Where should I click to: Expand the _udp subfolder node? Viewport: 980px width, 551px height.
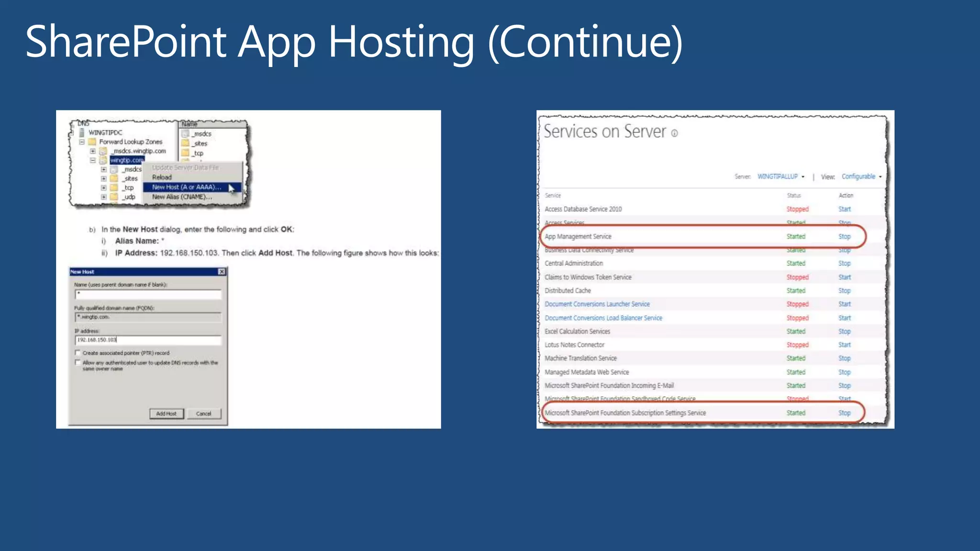click(x=103, y=197)
